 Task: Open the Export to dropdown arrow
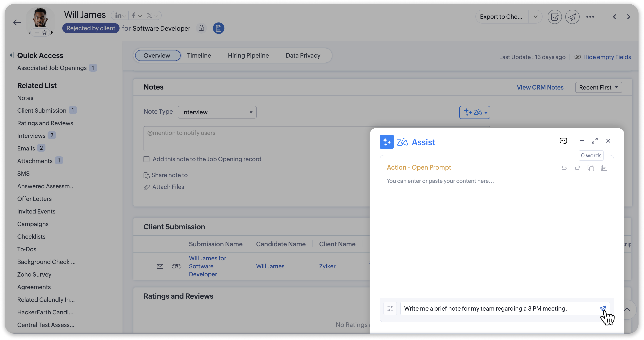[535, 17]
